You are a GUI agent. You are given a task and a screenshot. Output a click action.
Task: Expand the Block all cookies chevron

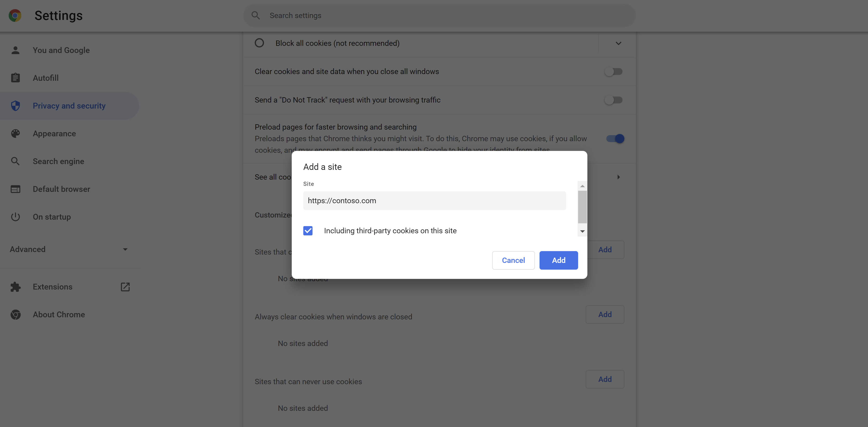pos(618,43)
